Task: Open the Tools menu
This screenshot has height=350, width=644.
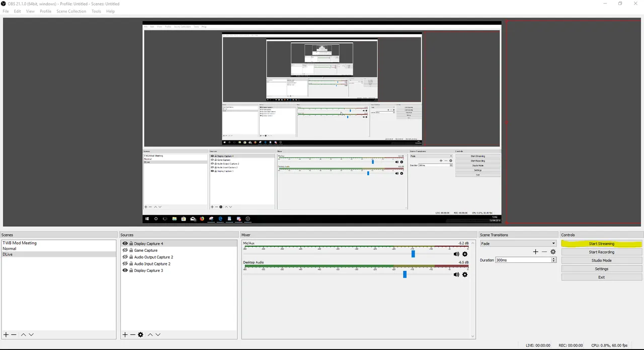Action: tap(96, 11)
